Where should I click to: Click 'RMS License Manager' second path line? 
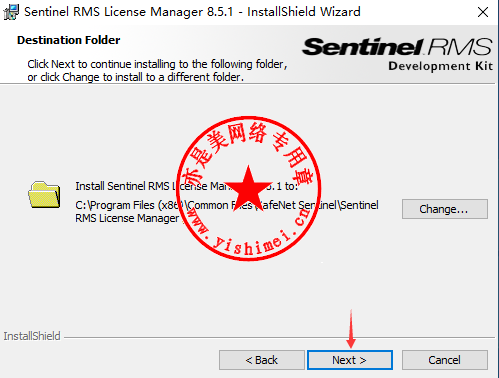(x=127, y=218)
